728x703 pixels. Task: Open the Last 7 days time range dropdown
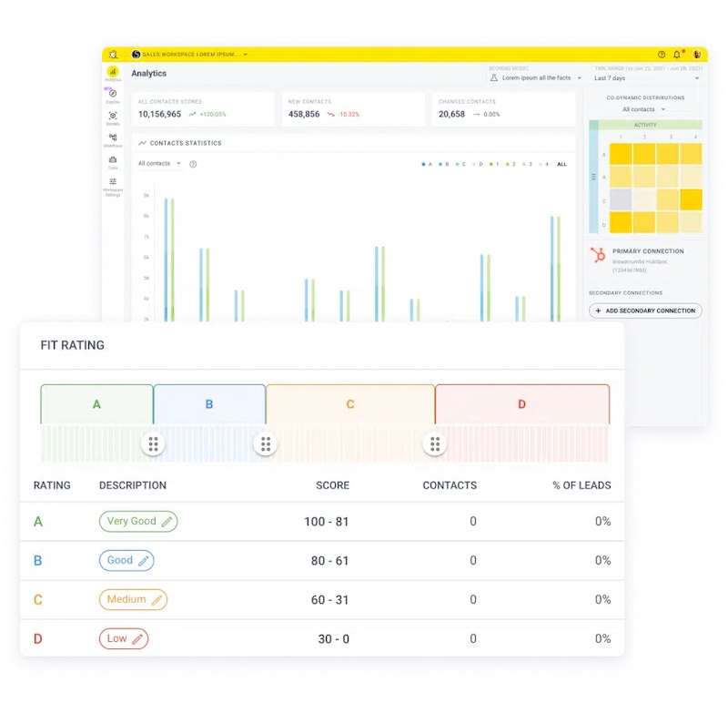(x=647, y=78)
